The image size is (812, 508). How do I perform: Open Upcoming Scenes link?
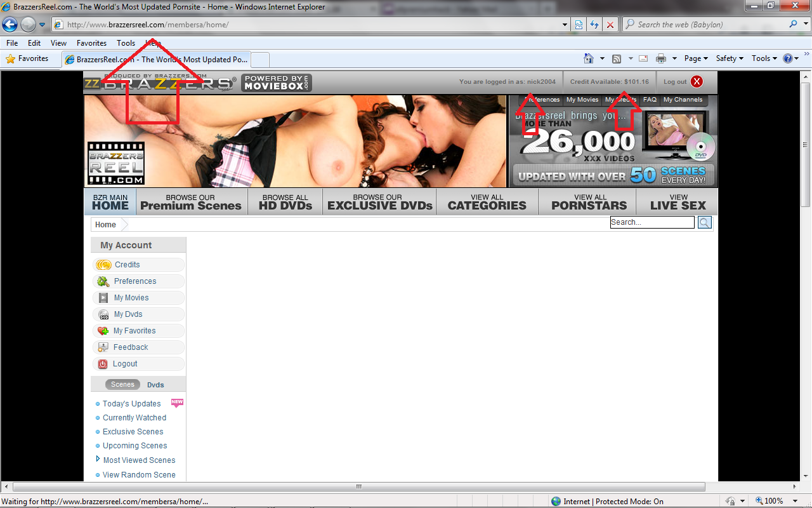135,446
